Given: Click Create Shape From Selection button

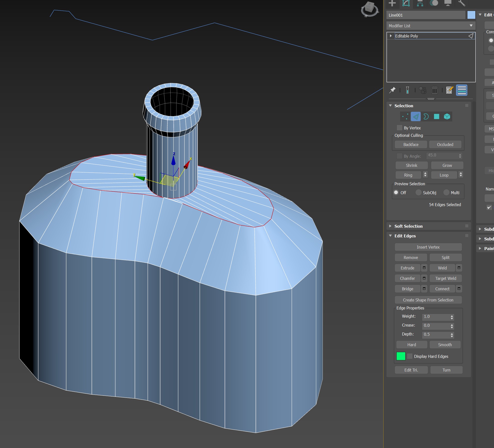Looking at the screenshot, I should pos(428,300).
